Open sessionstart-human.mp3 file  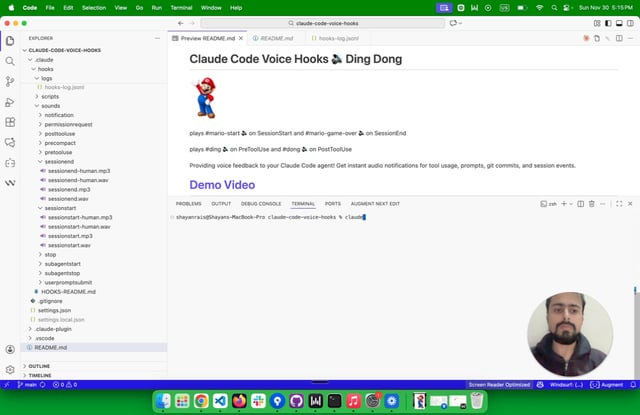point(80,217)
